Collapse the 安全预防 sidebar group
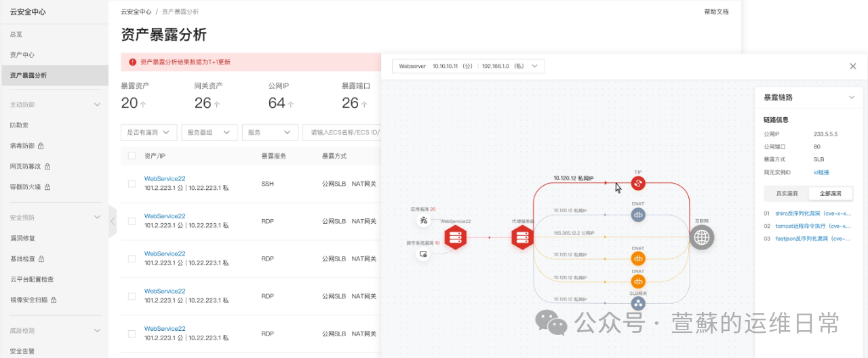Viewport: 868px width, 358px height. (97, 218)
